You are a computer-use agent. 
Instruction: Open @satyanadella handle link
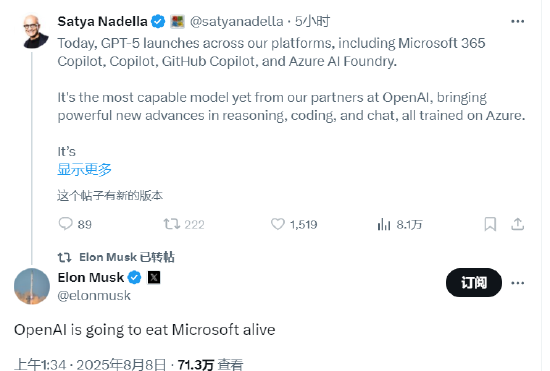(x=236, y=22)
